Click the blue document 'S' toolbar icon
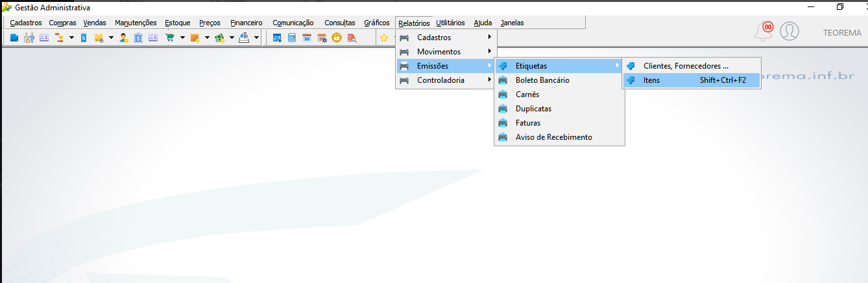Image resolution: width=868 pixels, height=283 pixels. tap(84, 38)
